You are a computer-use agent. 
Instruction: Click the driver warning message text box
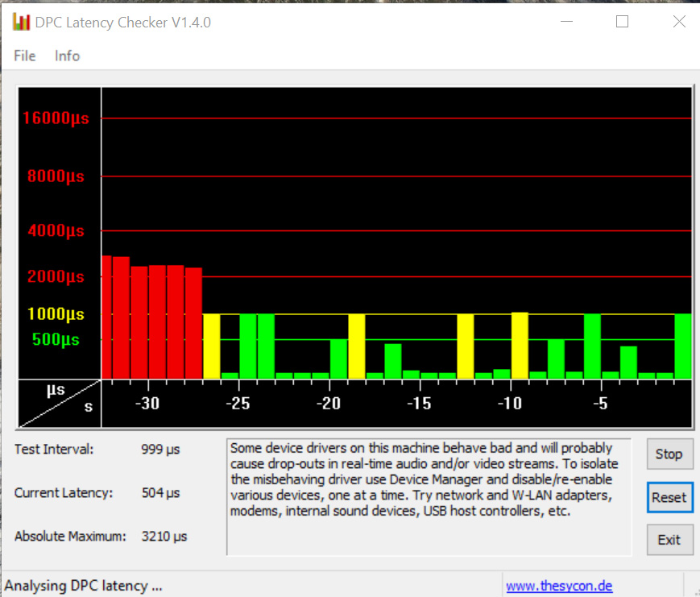tap(429, 497)
